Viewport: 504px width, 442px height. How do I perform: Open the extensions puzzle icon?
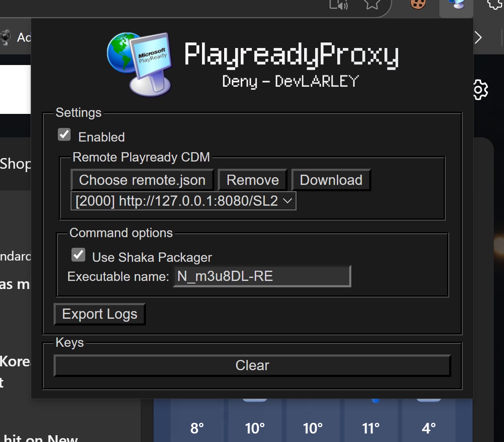pos(495,4)
